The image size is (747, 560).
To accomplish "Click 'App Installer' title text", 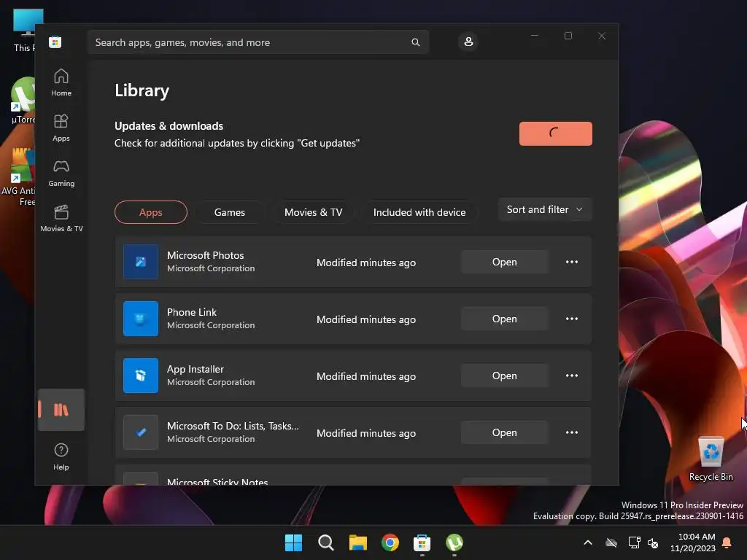I will tap(196, 369).
